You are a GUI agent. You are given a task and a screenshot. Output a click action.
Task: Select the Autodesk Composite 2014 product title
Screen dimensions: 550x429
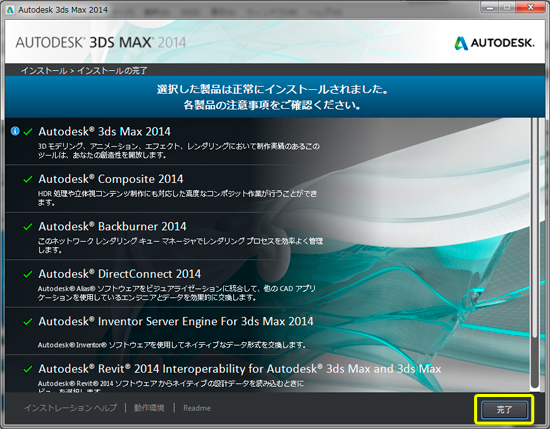(x=111, y=179)
